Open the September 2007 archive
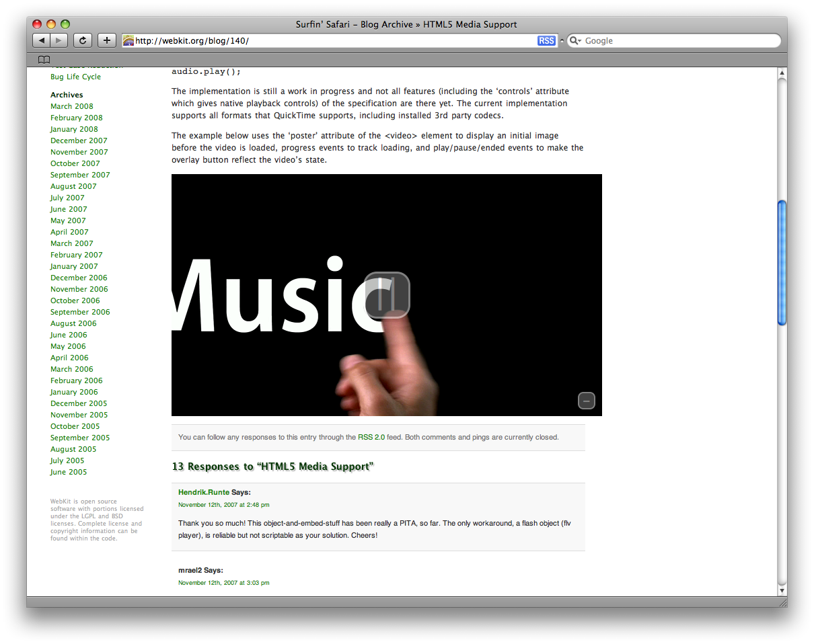The height and width of the screenshot is (644, 814). pyautogui.click(x=80, y=175)
